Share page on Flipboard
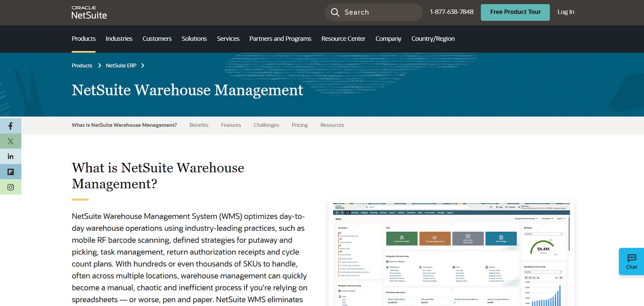This screenshot has width=644, height=306. 10,172
